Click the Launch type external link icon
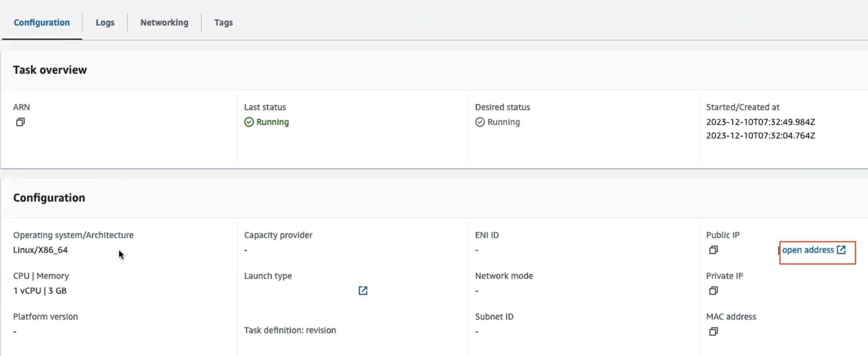Image resolution: width=868 pixels, height=356 pixels. 363,291
